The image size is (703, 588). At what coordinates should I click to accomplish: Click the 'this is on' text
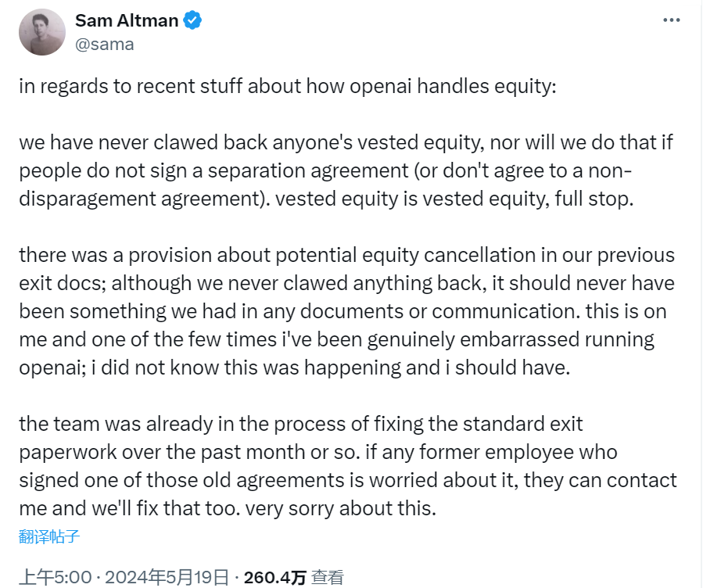coord(626,311)
